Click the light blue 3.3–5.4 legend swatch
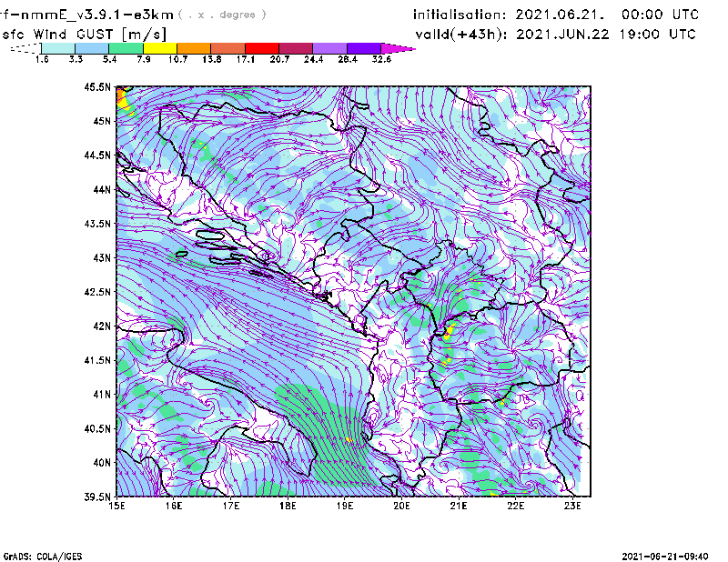This screenshot has height=562, width=728. 92,48
